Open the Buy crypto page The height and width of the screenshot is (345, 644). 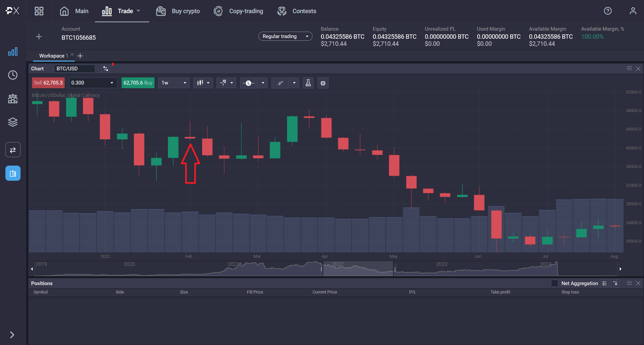pos(178,11)
